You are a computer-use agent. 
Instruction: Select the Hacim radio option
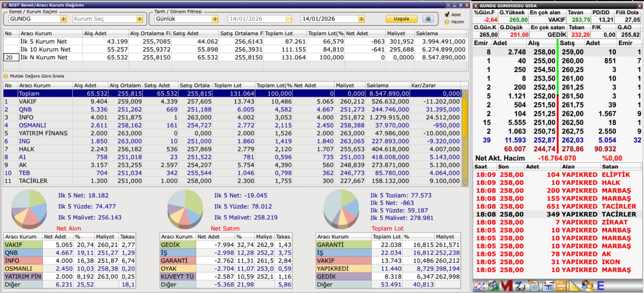[447, 22]
